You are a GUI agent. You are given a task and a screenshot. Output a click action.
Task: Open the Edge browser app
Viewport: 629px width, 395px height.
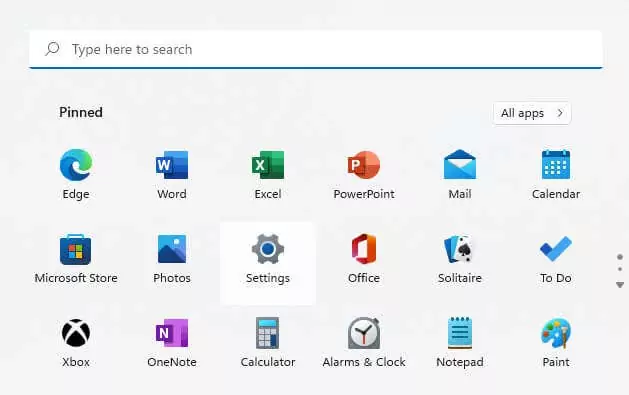pos(76,174)
